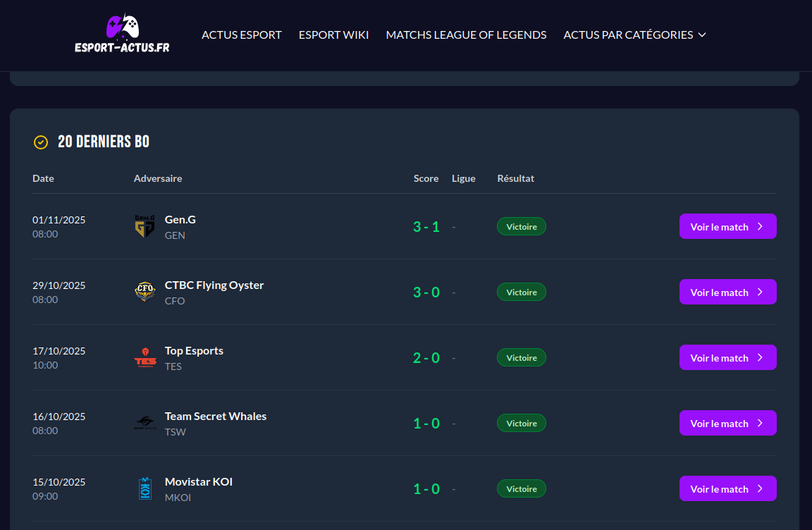View the Gen.G match details

727,227
